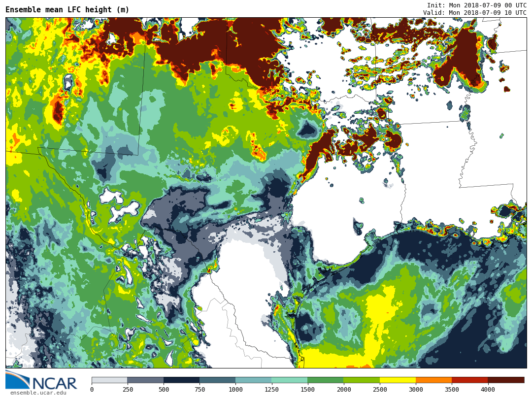Image resolution: width=532 pixels, height=399 pixels.
Task: Click the '1000' colorbar tick label
Action: tap(235, 390)
